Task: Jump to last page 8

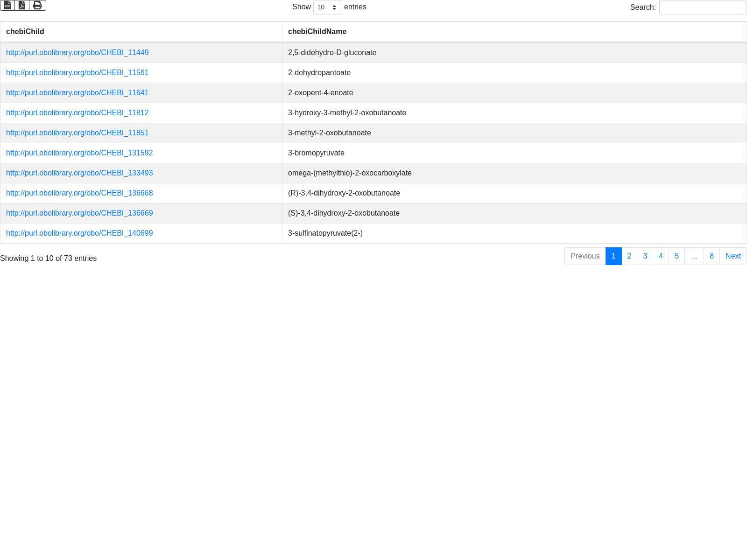Action: [712, 256]
